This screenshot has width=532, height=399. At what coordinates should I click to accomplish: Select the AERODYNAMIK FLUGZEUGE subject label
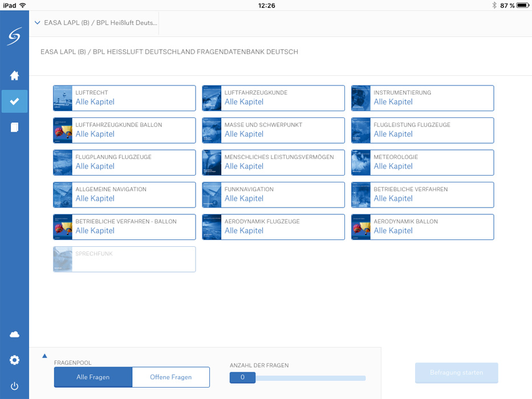[x=262, y=222]
